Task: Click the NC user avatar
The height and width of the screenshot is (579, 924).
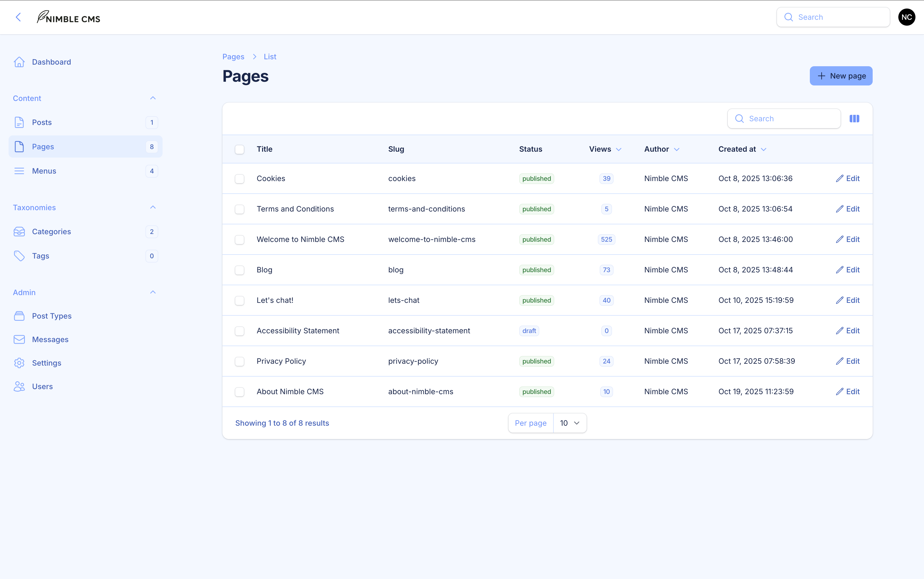Action: (906, 17)
